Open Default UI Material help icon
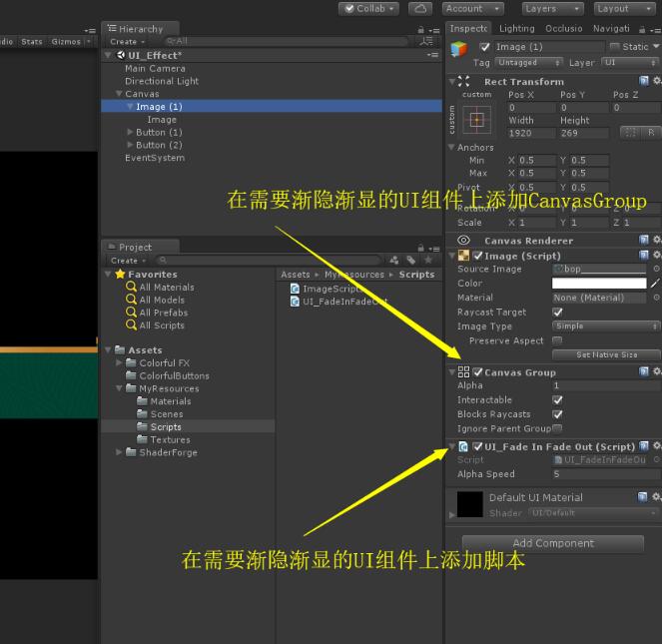This screenshot has width=662, height=644. pos(643,497)
